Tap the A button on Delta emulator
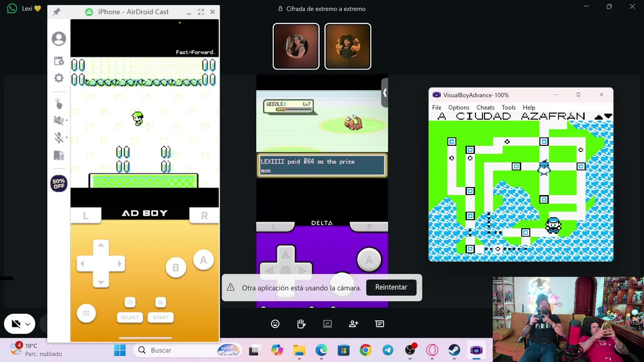Viewport: 644px width, 362px height. point(369,260)
